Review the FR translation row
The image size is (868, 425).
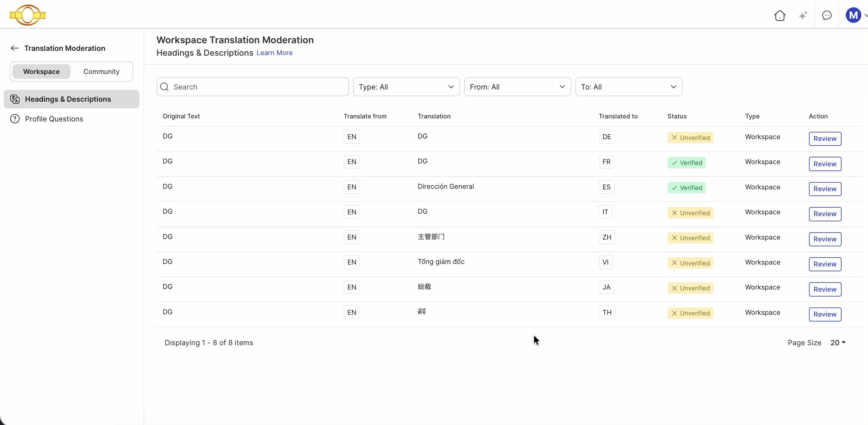click(825, 164)
